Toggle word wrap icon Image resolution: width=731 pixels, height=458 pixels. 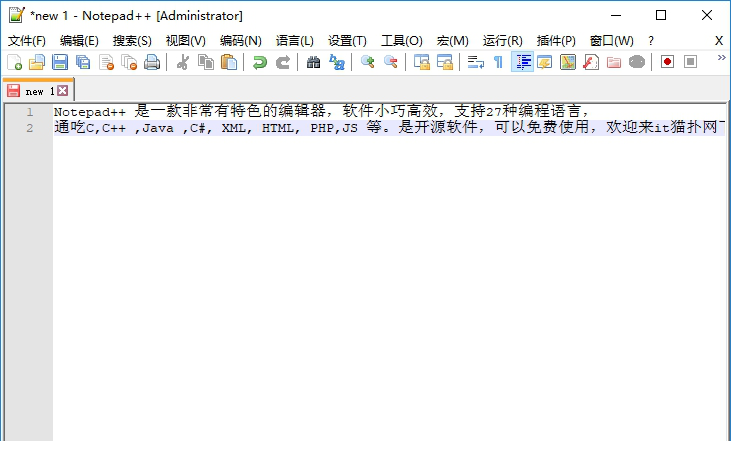point(476,62)
